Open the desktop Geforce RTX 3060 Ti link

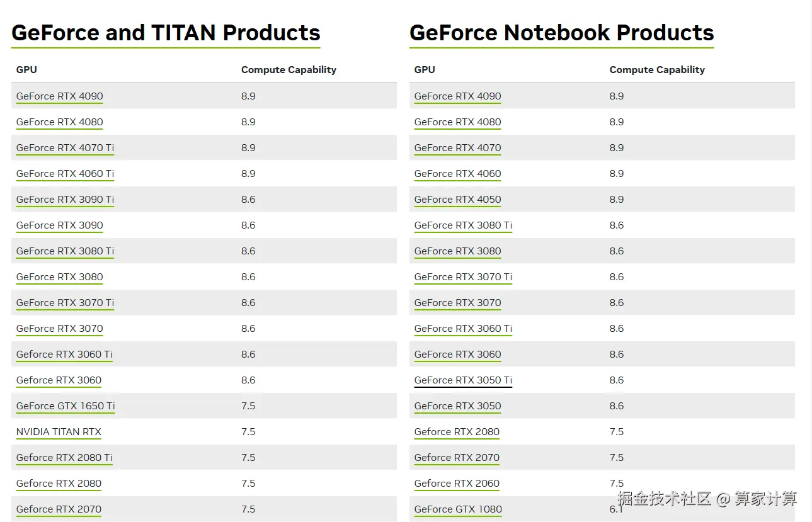64,355
